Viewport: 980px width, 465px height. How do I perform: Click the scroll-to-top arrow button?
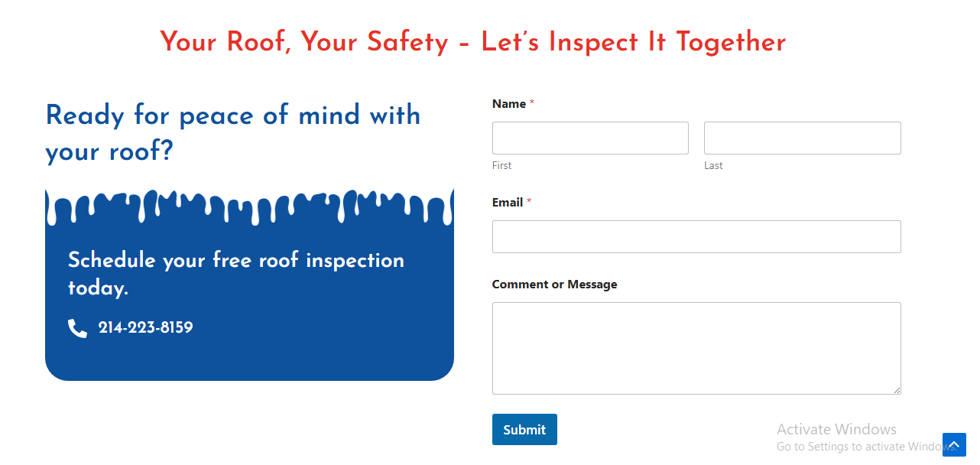(954, 445)
